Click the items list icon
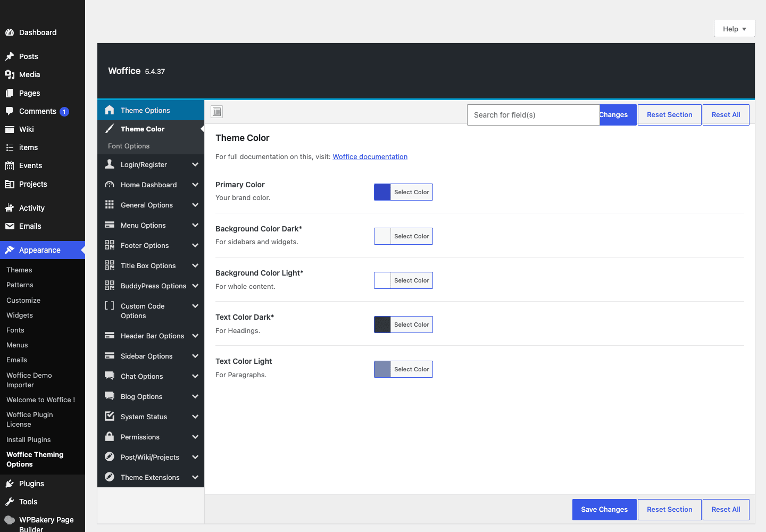 [10, 147]
